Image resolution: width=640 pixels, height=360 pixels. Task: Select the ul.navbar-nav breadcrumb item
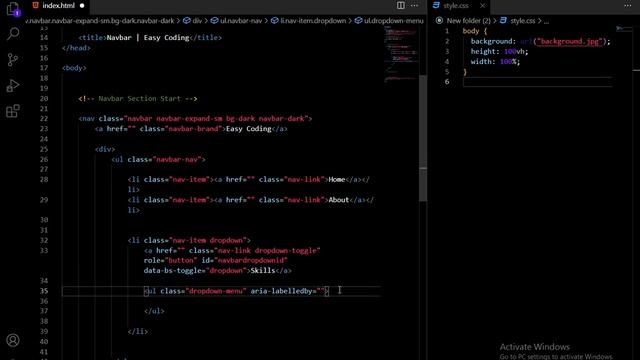(x=236, y=20)
